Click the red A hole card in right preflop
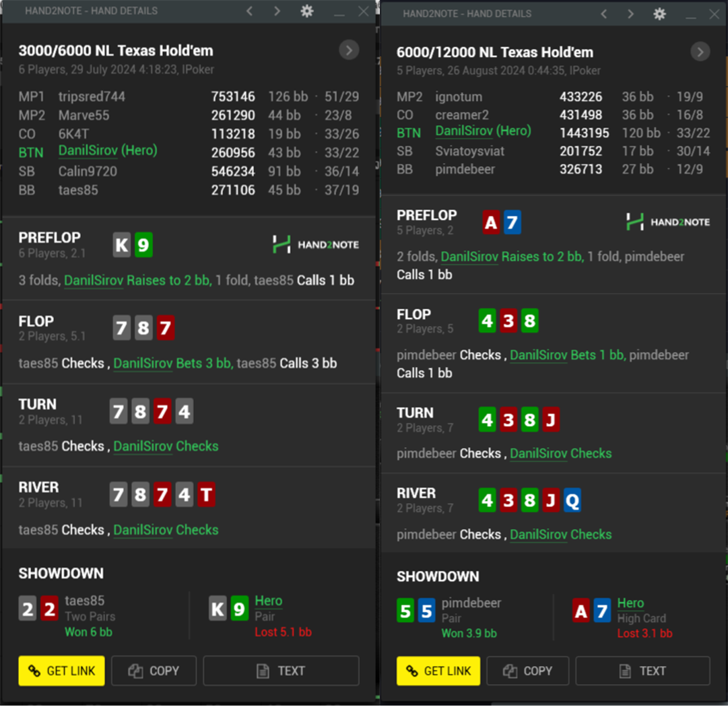The image size is (728, 707). 491,222
